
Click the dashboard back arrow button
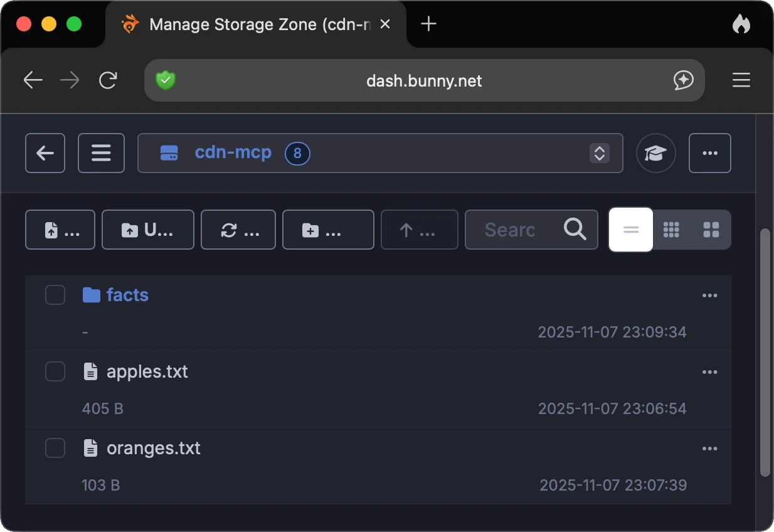coord(45,153)
